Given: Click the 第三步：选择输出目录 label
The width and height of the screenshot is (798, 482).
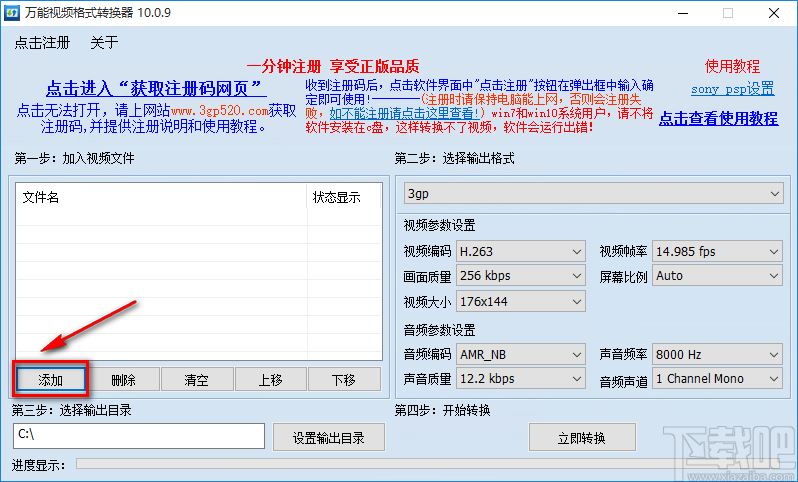Looking at the screenshot, I should [72, 410].
